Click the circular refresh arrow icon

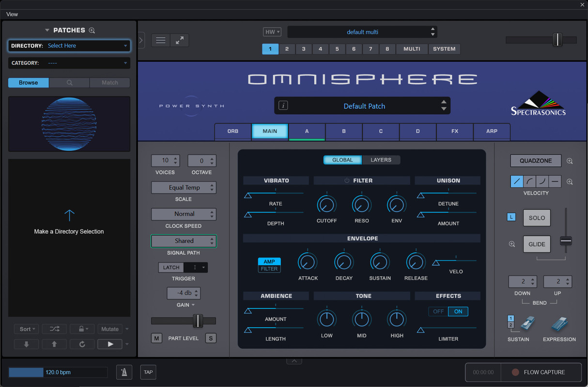coord(82,344)
